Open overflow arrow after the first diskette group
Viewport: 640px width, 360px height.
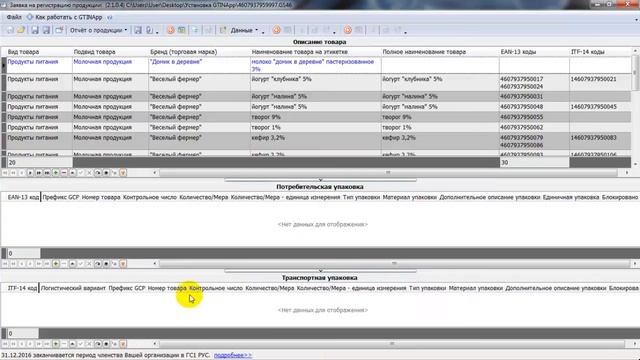[x=158, y=32]
